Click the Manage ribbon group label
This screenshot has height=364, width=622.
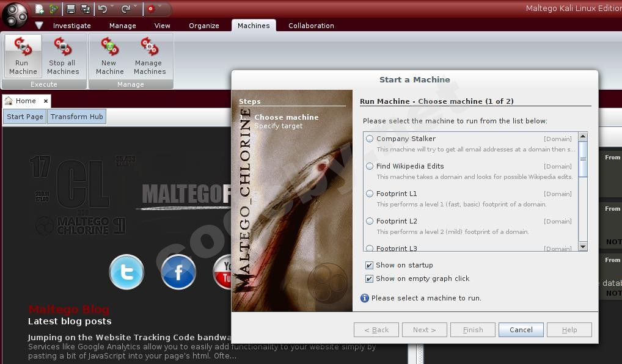click(x=131, y=84)
